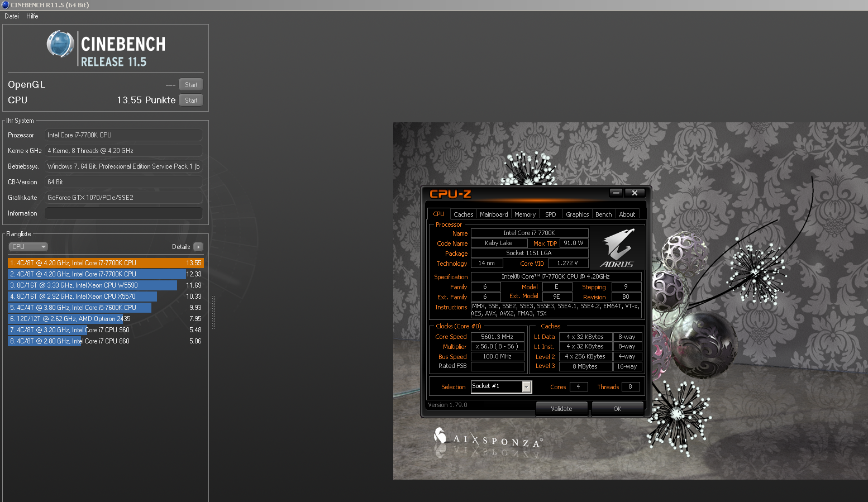Click the Grafikkarte GeForce GTX 1070 field

pyautogui.click(x=123, y=198)
